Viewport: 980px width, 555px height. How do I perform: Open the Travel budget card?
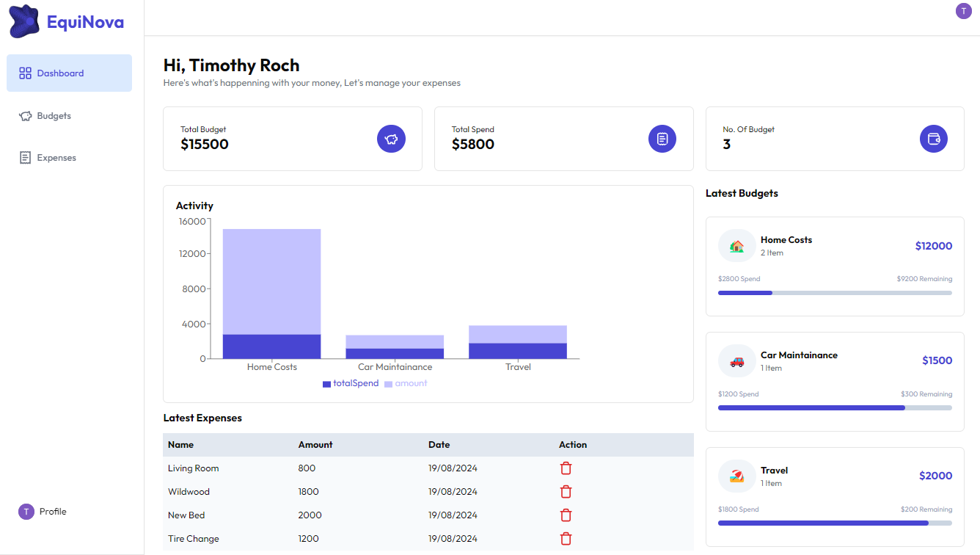[835, 496]
